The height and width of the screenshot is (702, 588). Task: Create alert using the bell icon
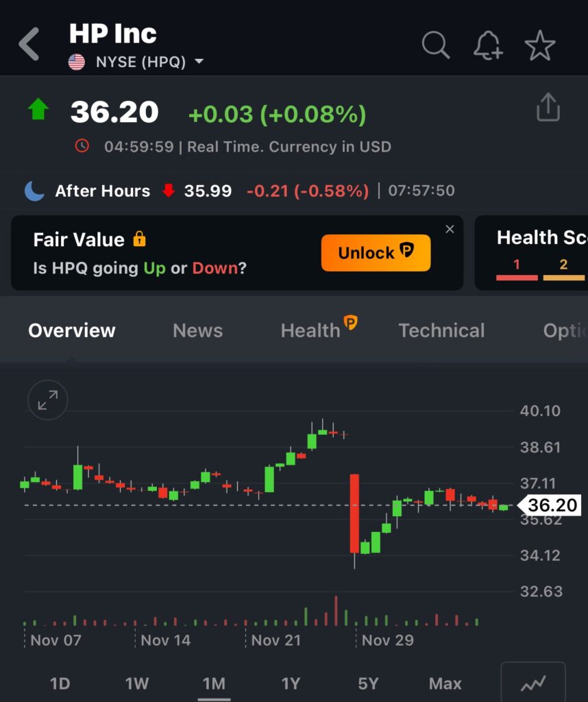[x=487, y=46]
